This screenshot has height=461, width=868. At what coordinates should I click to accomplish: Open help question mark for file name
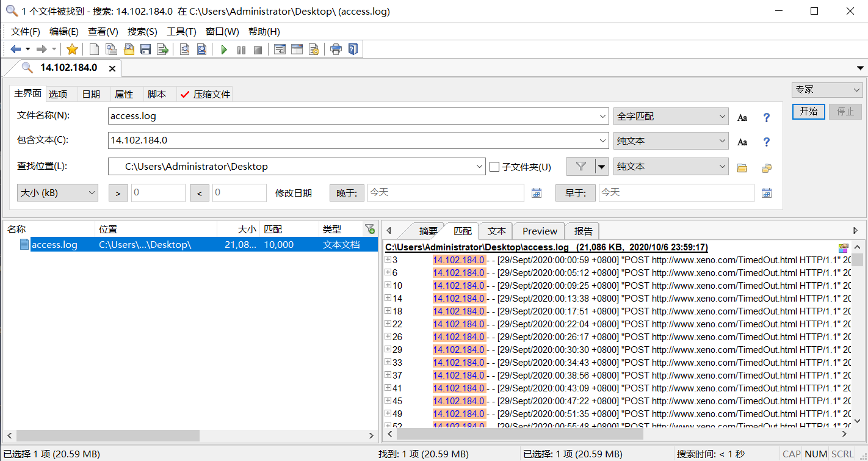767,117
